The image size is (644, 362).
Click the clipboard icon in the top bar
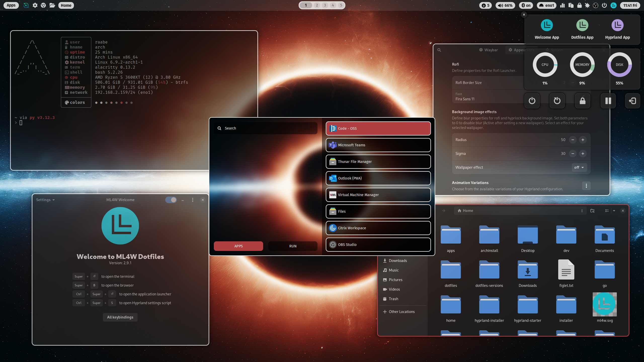tap(571, 5)
